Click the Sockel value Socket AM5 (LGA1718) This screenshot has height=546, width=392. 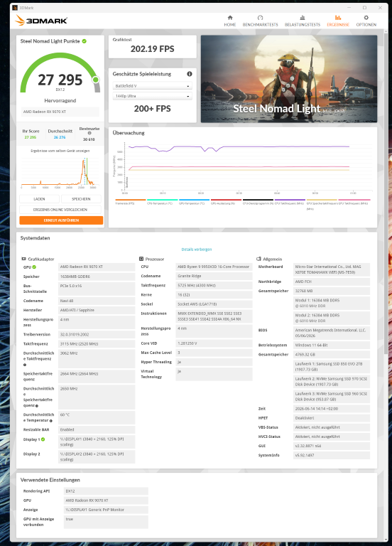pyautogui.click(x=214, y=304)
